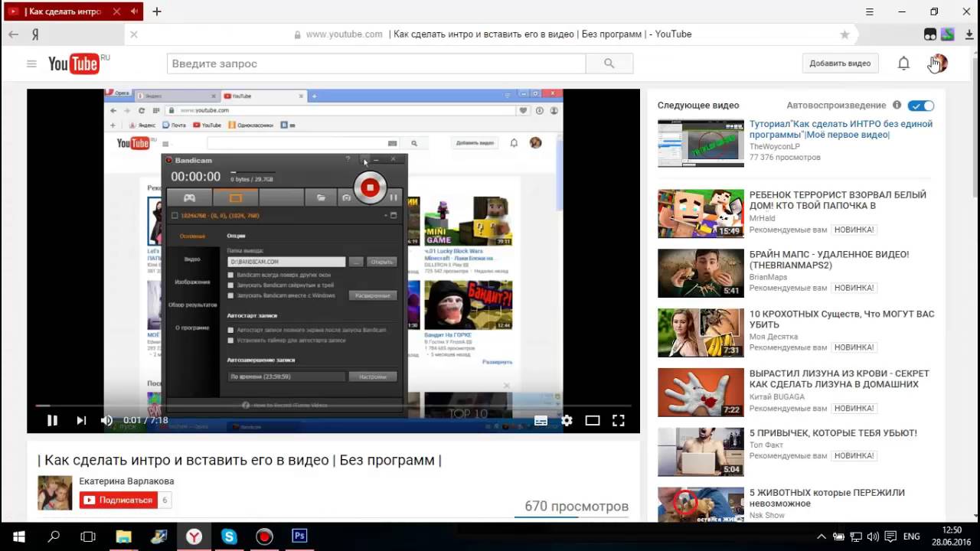Screen dimensions: 980x551
Task: Switch to Bandicam on the taskbar
Action: pos(264,536)
